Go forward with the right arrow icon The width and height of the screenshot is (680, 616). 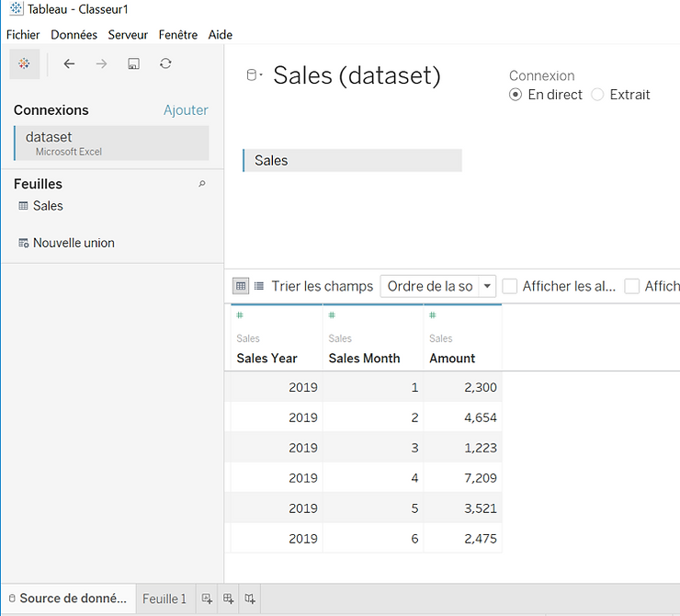(x=101, y=63)
